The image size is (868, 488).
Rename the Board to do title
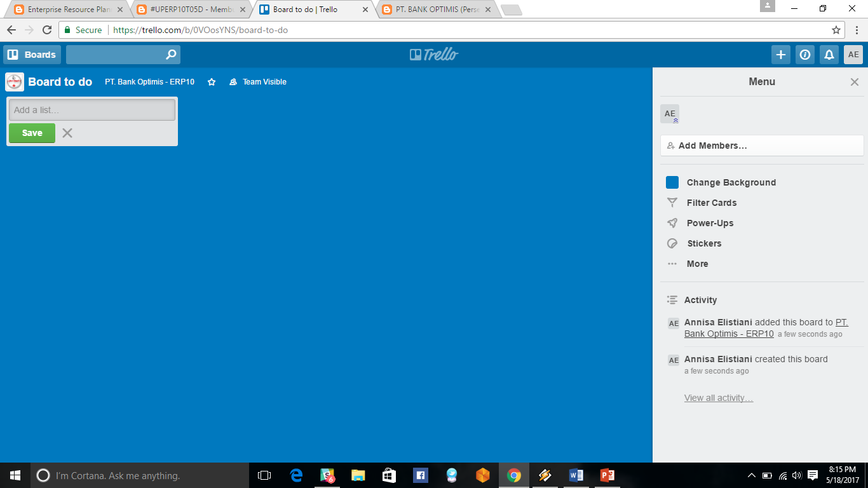(x=60, y=82)
